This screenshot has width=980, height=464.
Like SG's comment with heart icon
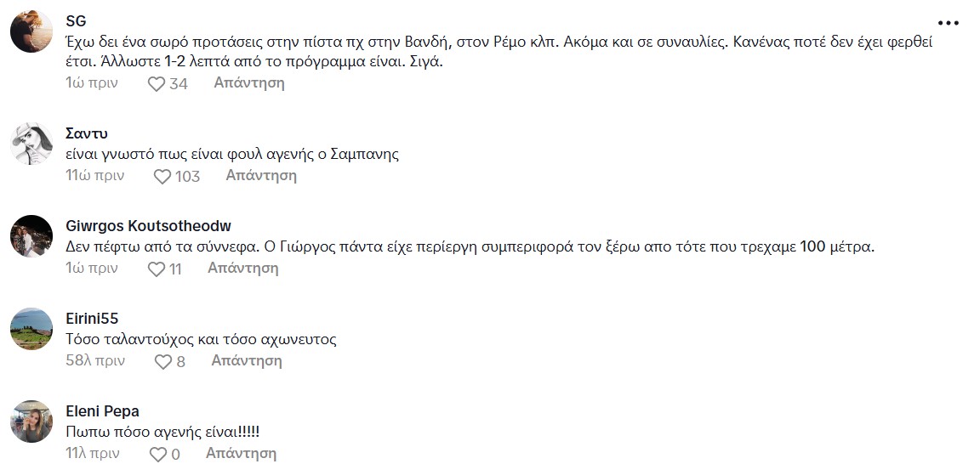tap(157, 84)
